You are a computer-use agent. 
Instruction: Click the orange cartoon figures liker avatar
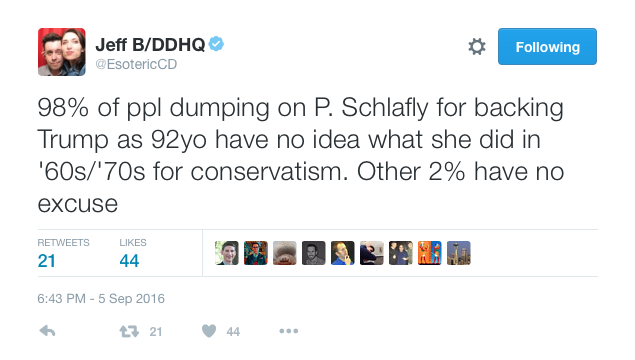click(x=430, y=253)
